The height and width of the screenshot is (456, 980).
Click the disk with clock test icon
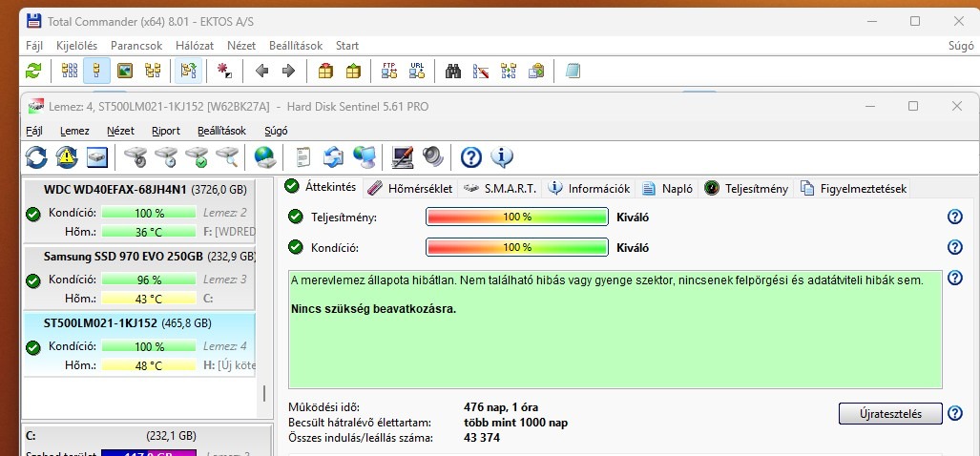166,156
